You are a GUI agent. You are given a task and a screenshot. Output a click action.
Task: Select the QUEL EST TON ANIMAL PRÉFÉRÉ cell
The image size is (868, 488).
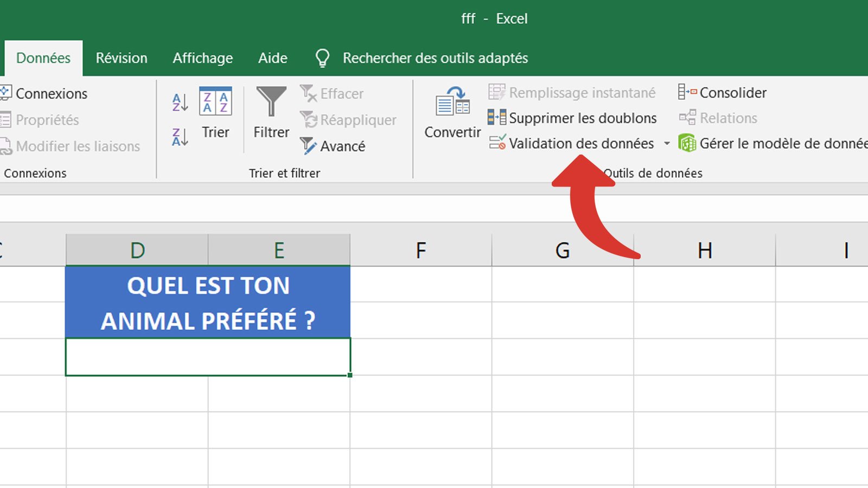pos(208,302)
